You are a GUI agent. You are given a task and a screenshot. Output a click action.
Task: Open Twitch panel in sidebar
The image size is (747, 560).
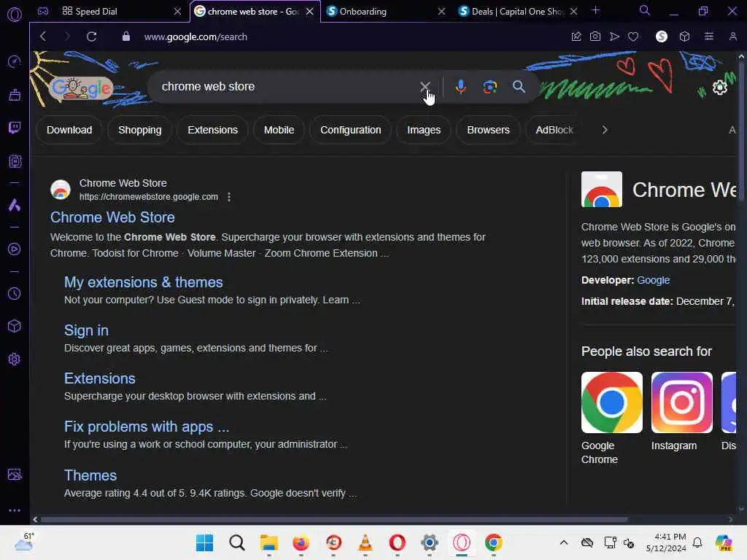15,128
